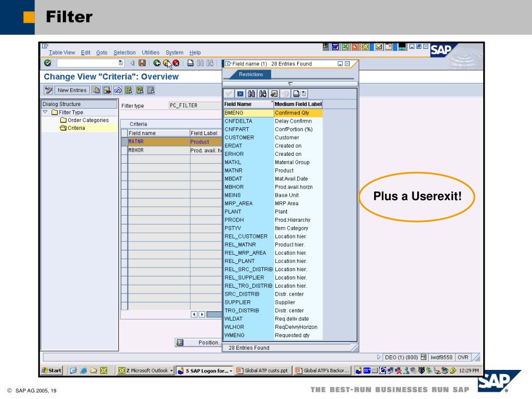Click the blue Cancel X icon in Field name popup

pos(240,94)
